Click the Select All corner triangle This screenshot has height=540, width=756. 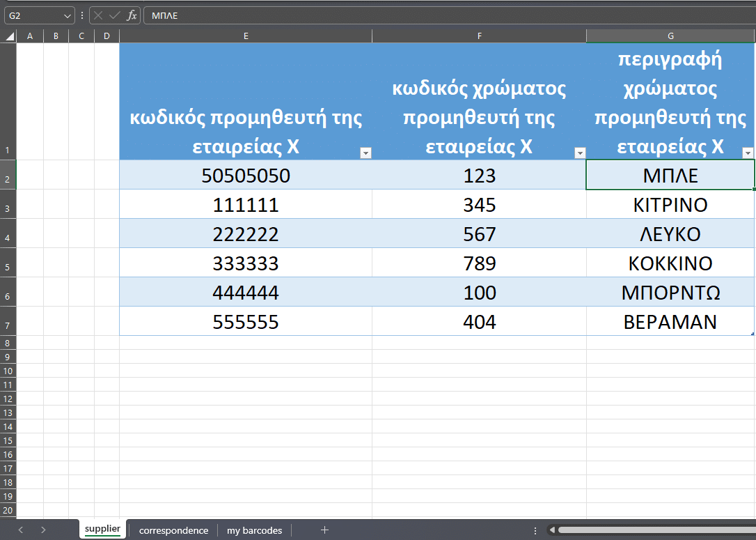9,36
